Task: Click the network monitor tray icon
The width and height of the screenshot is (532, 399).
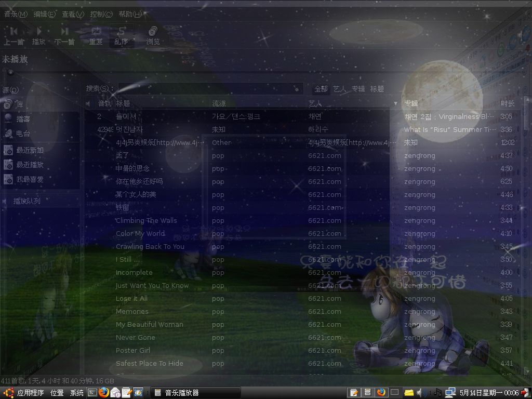Action: tap(450, 393)
